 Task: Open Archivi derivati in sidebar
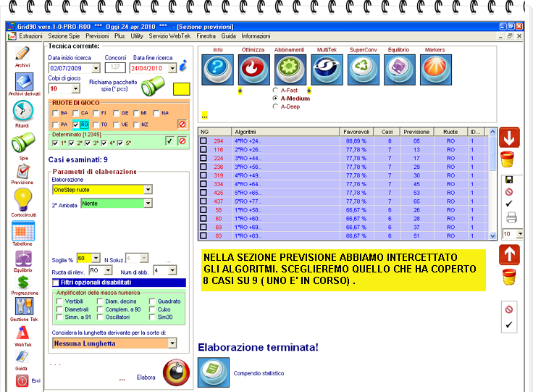[x=23, y=82]
